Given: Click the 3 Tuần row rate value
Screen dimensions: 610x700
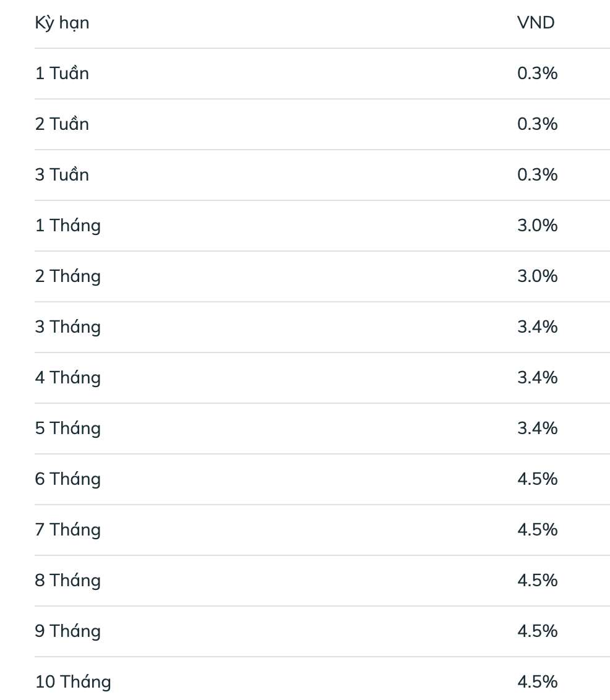Looking at the screenshot, I should [537, 175].
